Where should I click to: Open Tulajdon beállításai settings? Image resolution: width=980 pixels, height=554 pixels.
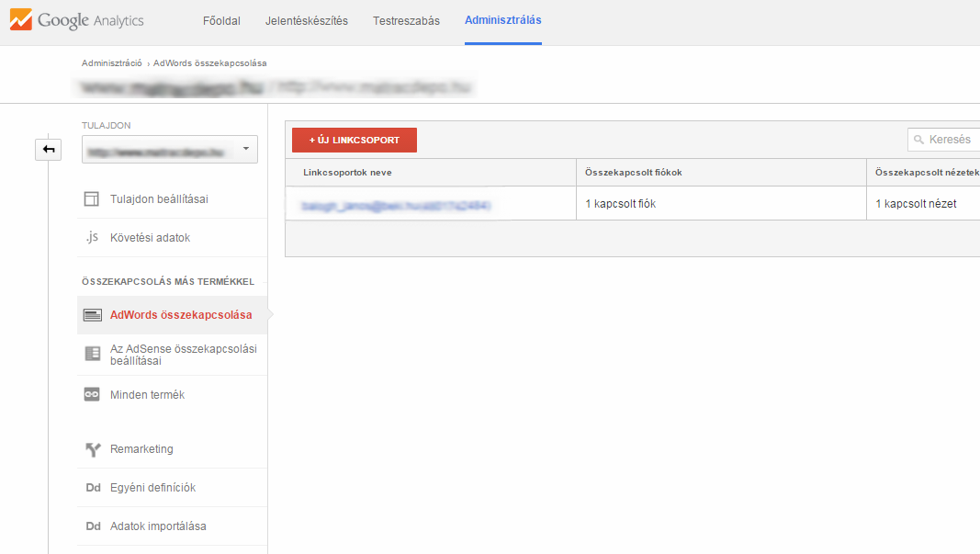pos(160,199)
